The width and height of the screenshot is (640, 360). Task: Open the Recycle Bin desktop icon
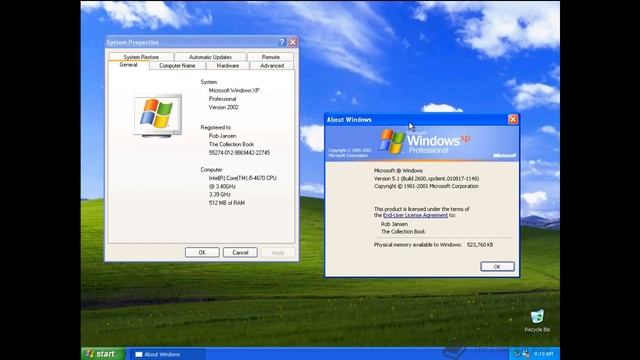pos(537,321)
